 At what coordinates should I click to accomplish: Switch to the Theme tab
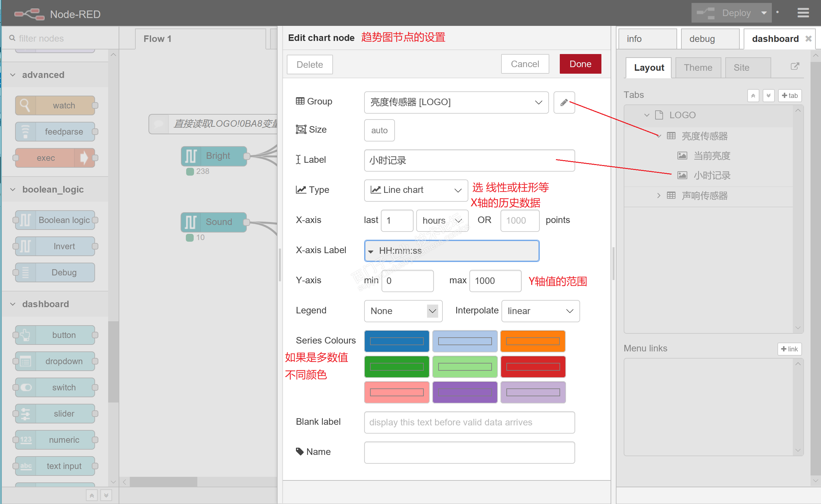tap(698, 68)
